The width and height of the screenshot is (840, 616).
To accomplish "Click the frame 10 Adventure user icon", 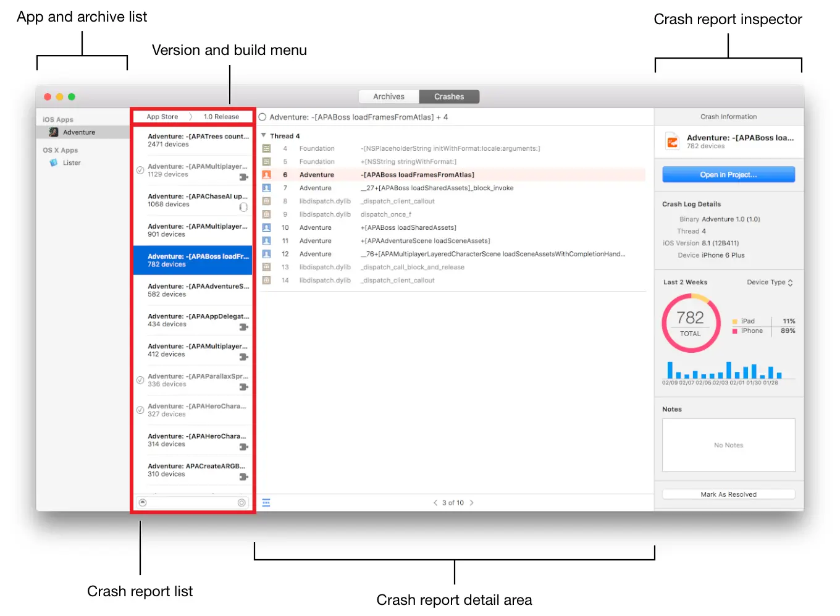I will coord(266,227).
